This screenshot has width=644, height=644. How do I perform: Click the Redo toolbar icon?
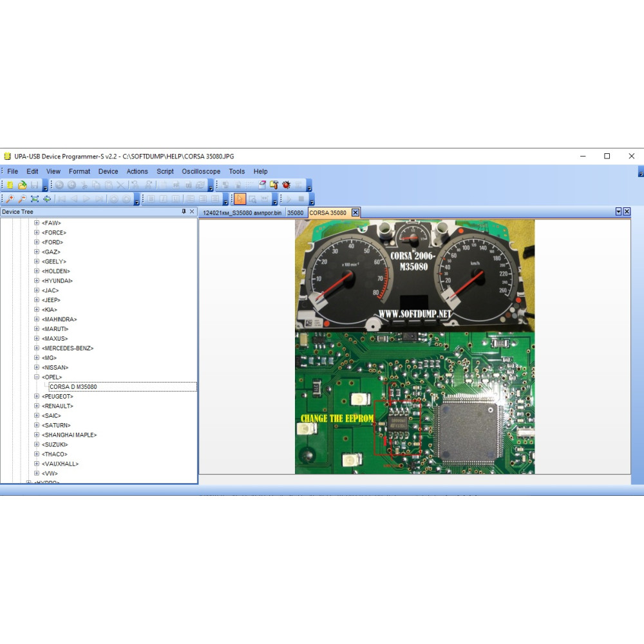pyautogui.click(x=72, y=185)
